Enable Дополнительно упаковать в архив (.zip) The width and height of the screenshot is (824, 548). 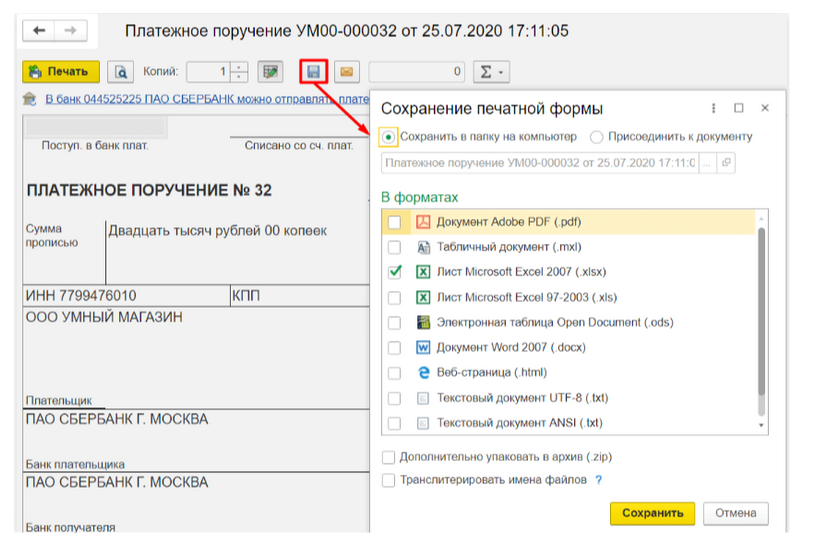point(388,457)
